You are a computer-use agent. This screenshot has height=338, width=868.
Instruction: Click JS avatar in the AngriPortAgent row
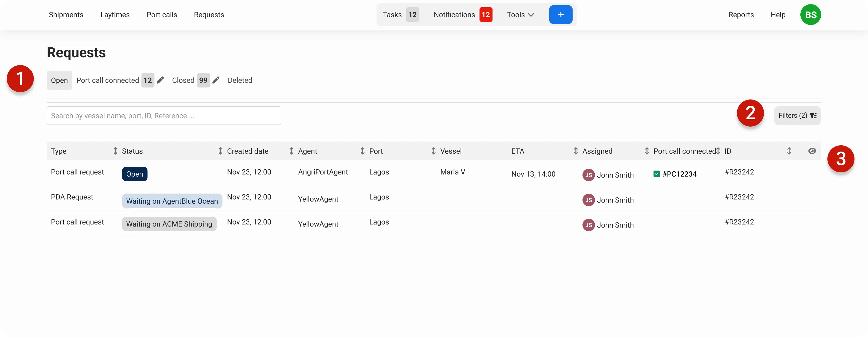click(x=588, y=175)
